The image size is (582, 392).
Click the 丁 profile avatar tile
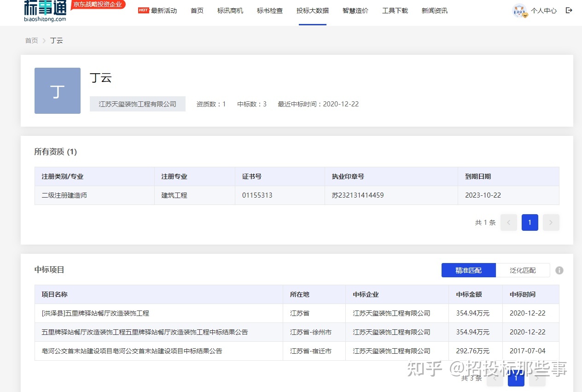coord(57,90)
